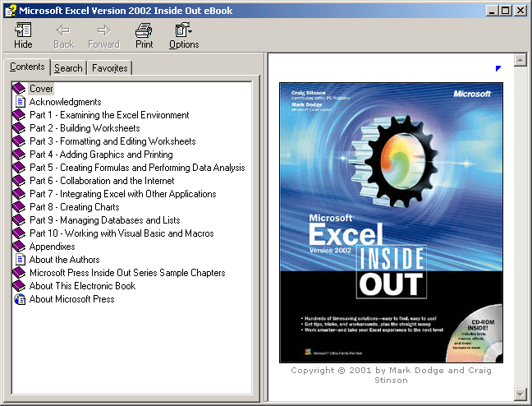The width and height of the screenshot is (532, 406).
Task: Minimize the eBook window
Action: pos(492,11)
